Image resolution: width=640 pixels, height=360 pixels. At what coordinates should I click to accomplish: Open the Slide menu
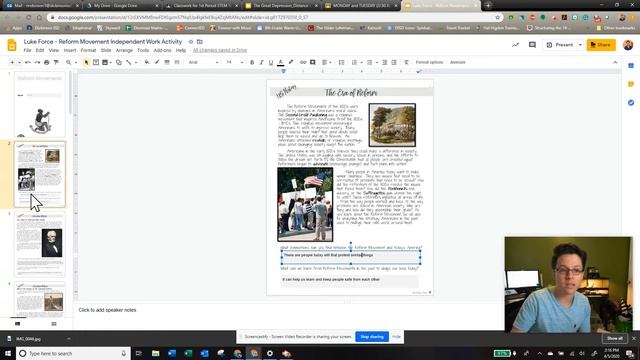106,50
